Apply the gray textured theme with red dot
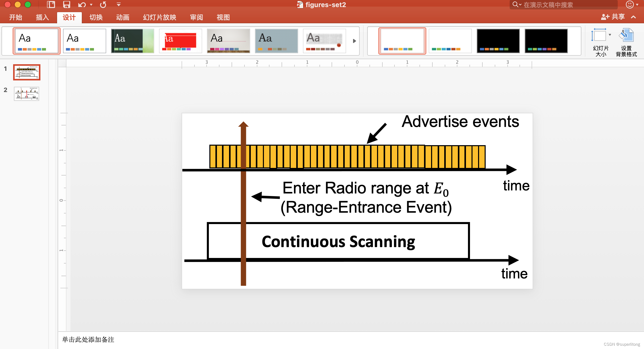644x349 pixels. pos(325,41)
